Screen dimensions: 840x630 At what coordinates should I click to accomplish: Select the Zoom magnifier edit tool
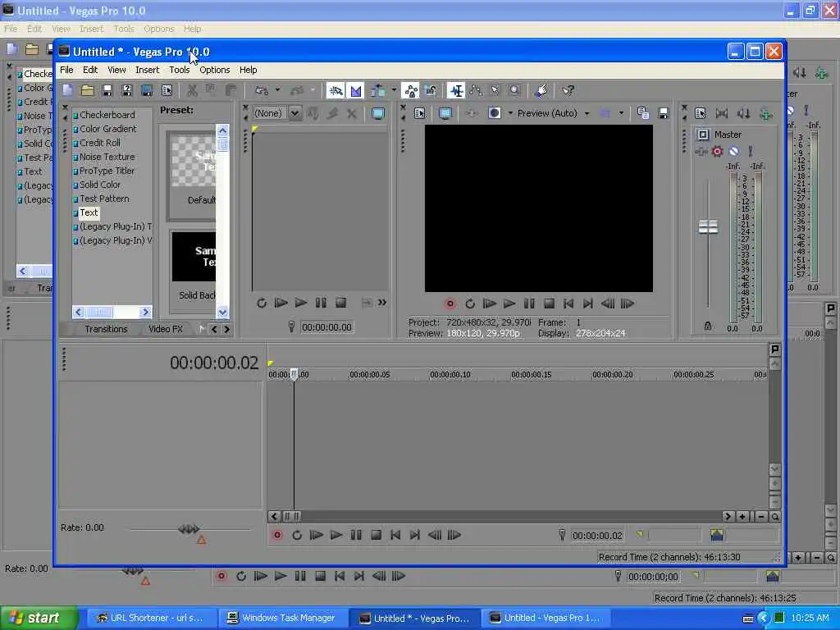(x=514, y=90)
